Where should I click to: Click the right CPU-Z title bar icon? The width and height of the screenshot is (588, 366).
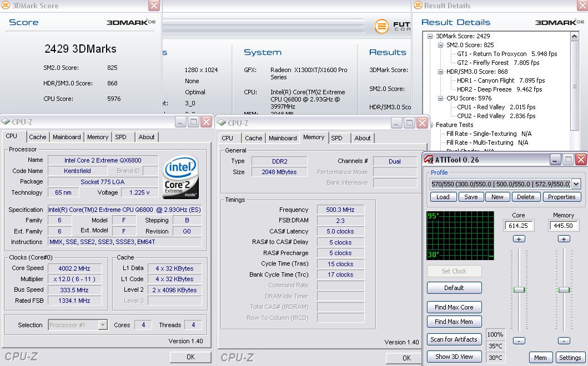click(222, 123)
